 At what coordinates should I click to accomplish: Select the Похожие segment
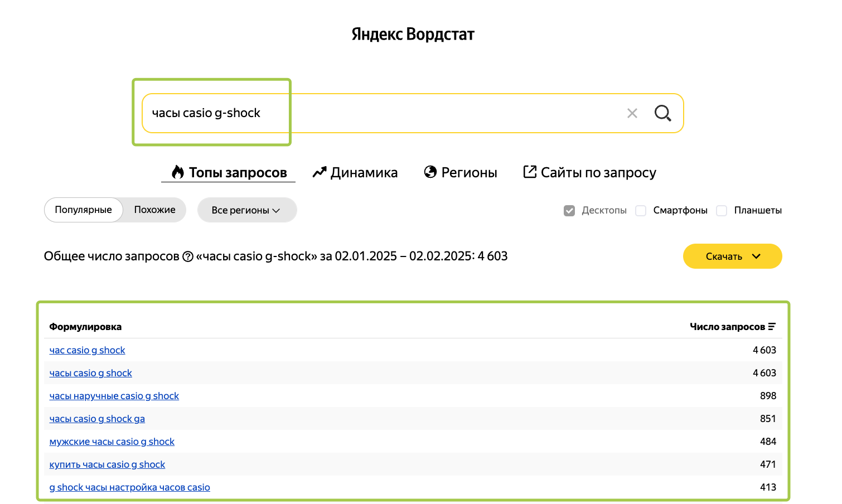click(154, 210)
